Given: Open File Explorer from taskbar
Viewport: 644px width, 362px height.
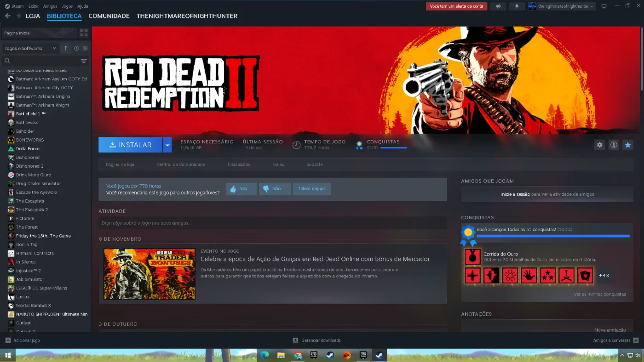Looking at the screenshot, I should [x=281, y=355].
